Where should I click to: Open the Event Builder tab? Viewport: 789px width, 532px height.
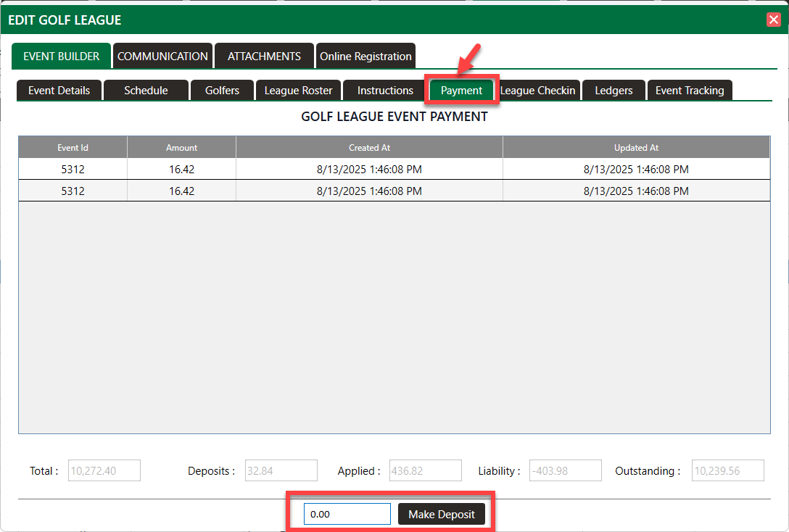coord(61,56)
